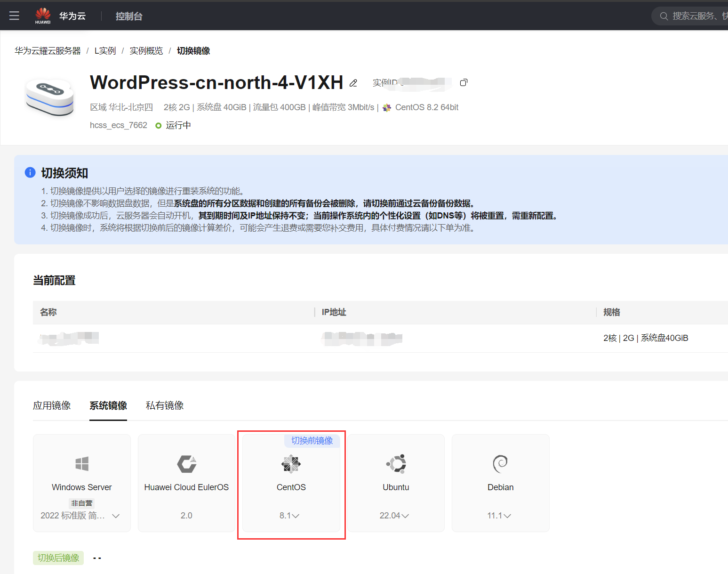Viewport: 728px width, 574px height.
Task: Expand CentOS 8.1 version dropdown
Action: 296,516
